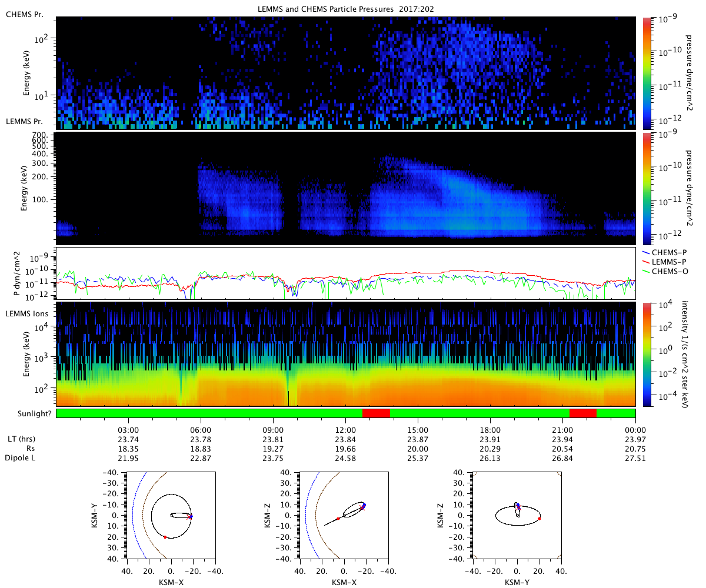Click Rs value 20.75
This screenshot has width=706, height=588.
(635, 449)
